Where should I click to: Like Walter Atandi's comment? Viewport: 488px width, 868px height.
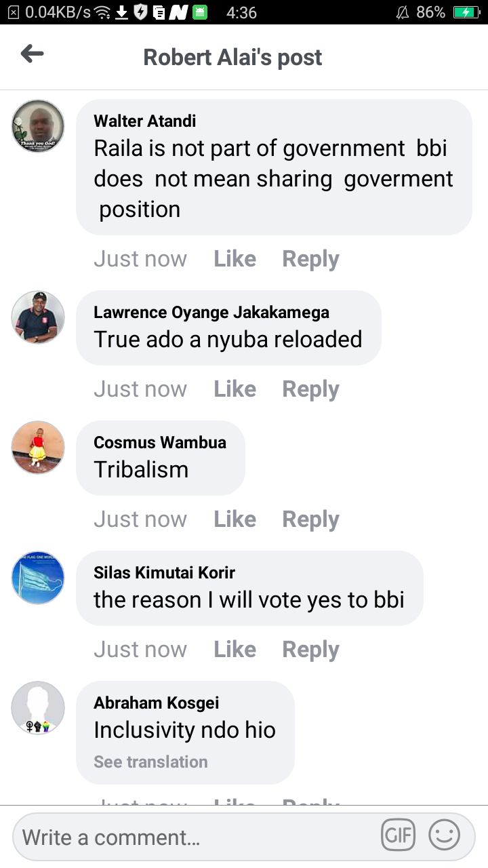235,259
